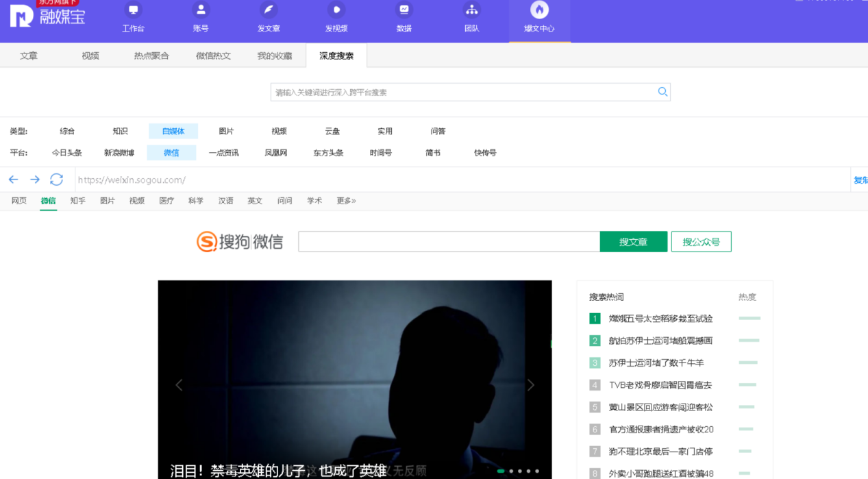Screen dimensions: 868x479
Task: Select the first carousel indicator dot
Action: pos(501,471)
